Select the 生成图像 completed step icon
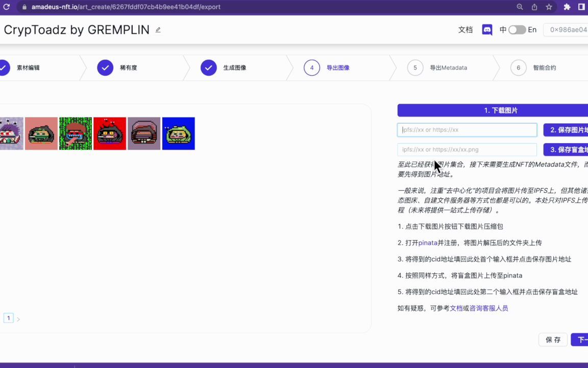Image resolution: width=588 pixels, height=368 pixels. (208, 67)
